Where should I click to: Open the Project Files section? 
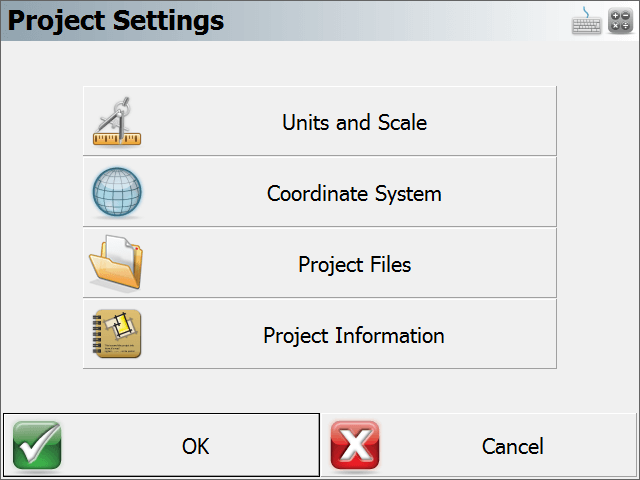(x=320, y=263)
